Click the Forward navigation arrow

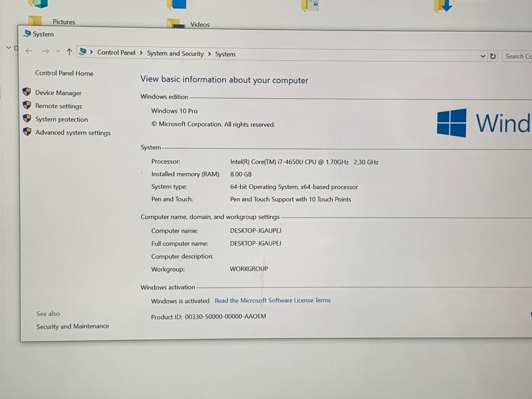[x=46, y=51]
